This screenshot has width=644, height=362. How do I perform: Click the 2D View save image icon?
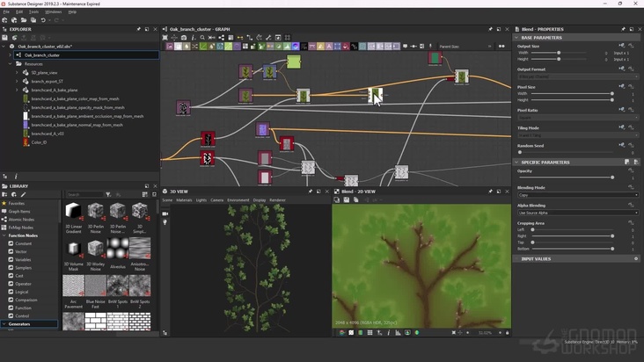(x=347, y=199)
